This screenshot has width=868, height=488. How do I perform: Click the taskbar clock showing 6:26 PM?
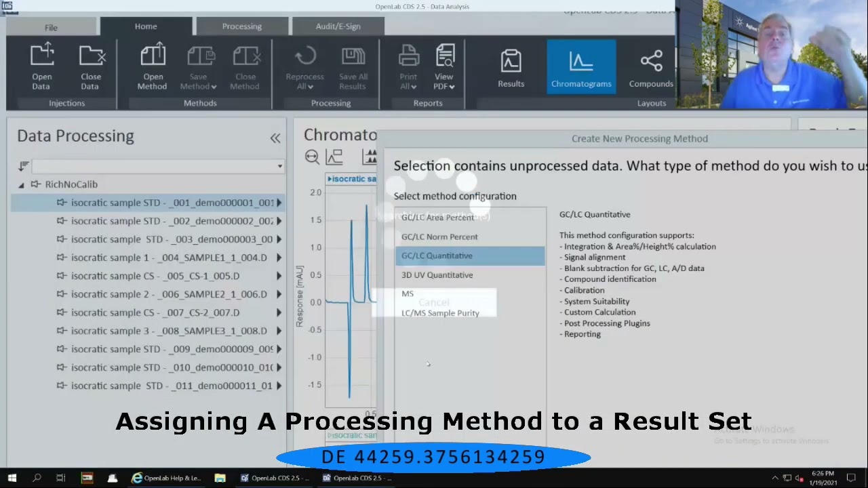coord(823,478)
